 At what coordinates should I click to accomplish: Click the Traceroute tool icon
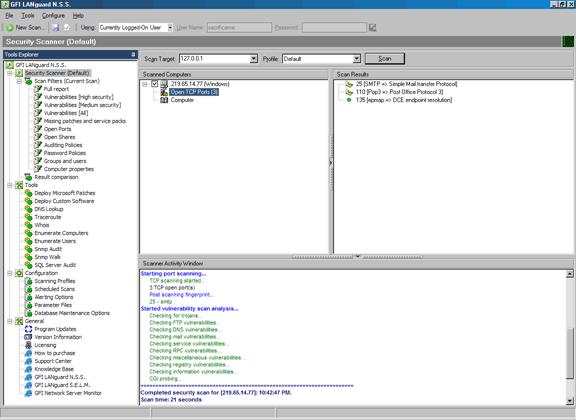(x=28, y=217)
